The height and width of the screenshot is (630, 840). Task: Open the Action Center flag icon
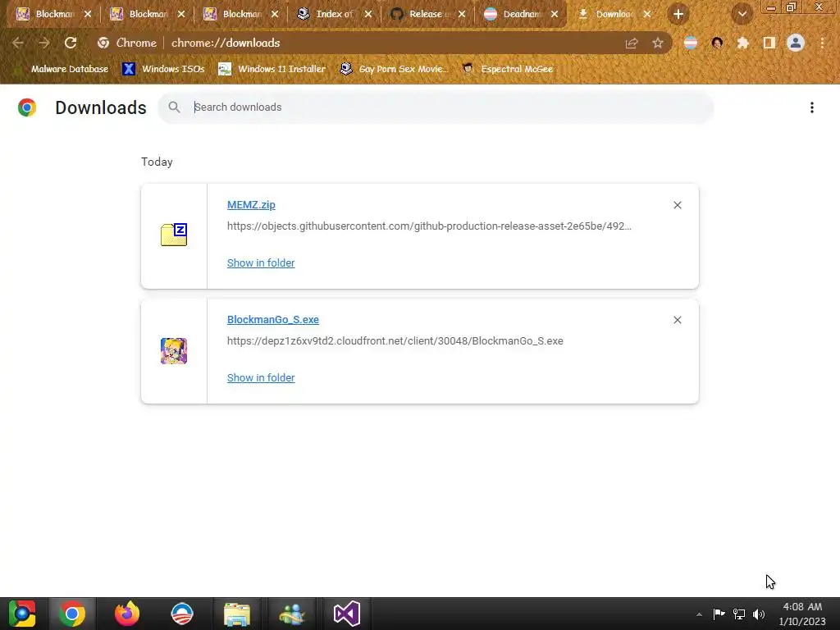click(x=719, y=614)
